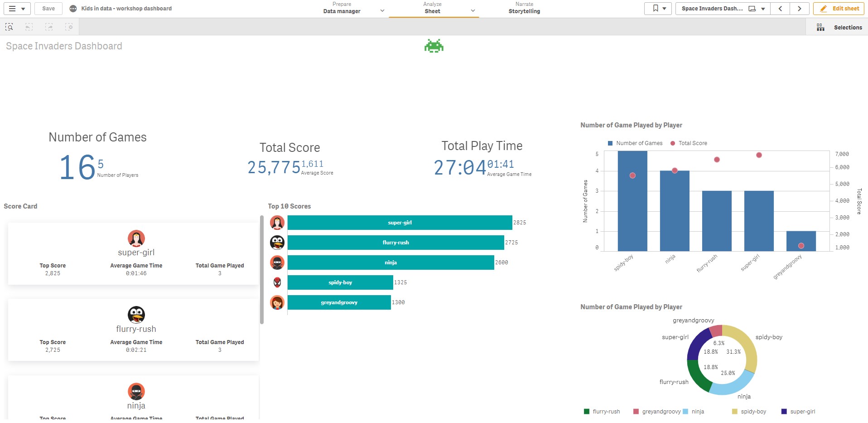Screen dimensions: 868x423
Task: Click the spidy-boy legend color swatch
Action: click(734, 412)
